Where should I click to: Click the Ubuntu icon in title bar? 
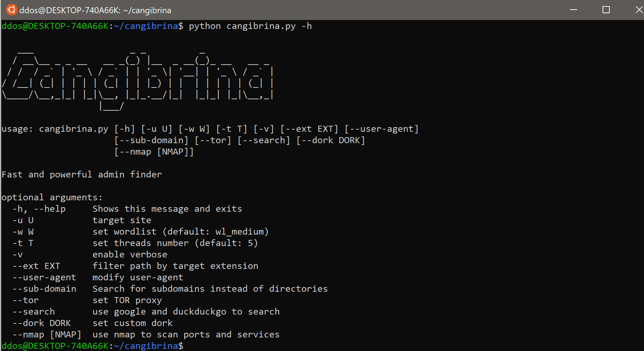tap(11, 10)
